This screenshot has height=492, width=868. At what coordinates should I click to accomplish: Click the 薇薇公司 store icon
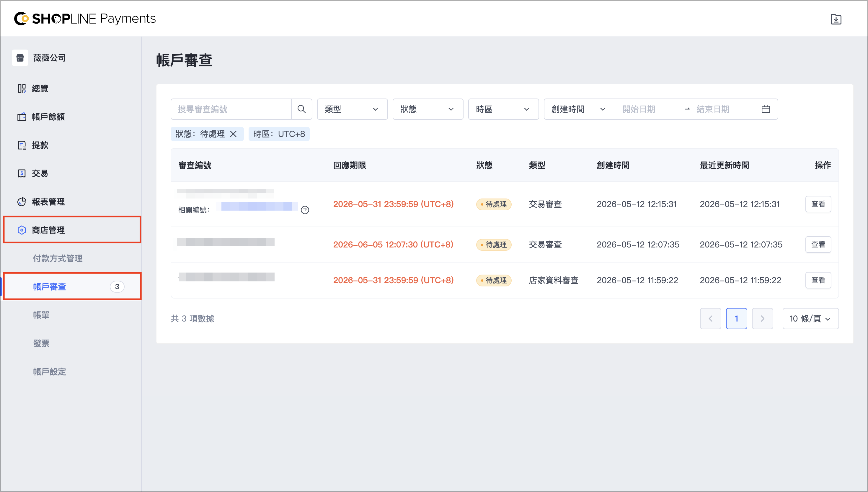click(x=20, y=58)
